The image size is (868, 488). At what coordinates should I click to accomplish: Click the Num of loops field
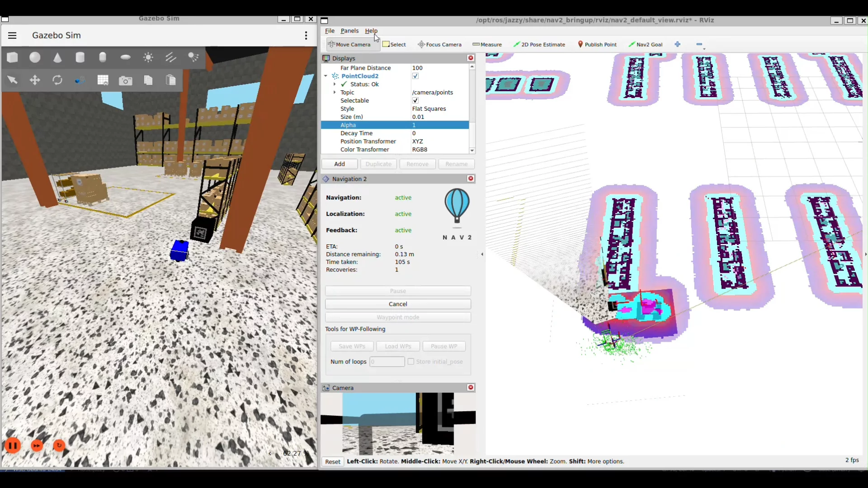[x=387, y=361]
